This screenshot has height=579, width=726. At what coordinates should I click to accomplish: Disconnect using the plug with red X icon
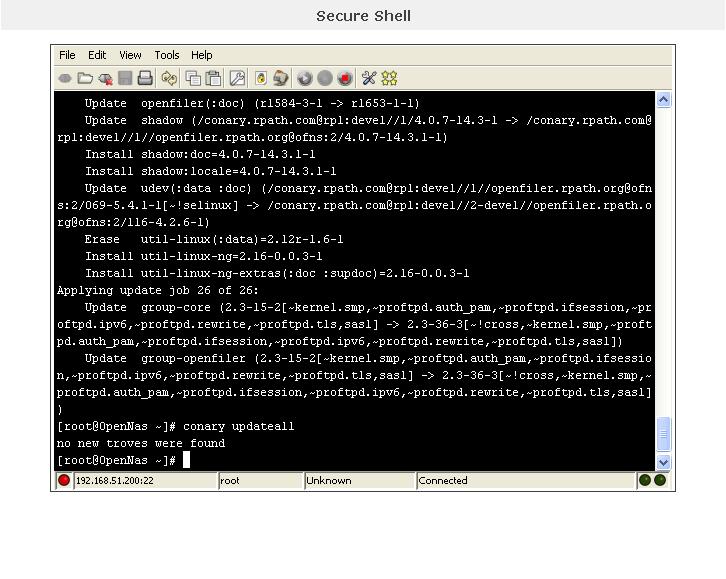(x=106, y=79)
